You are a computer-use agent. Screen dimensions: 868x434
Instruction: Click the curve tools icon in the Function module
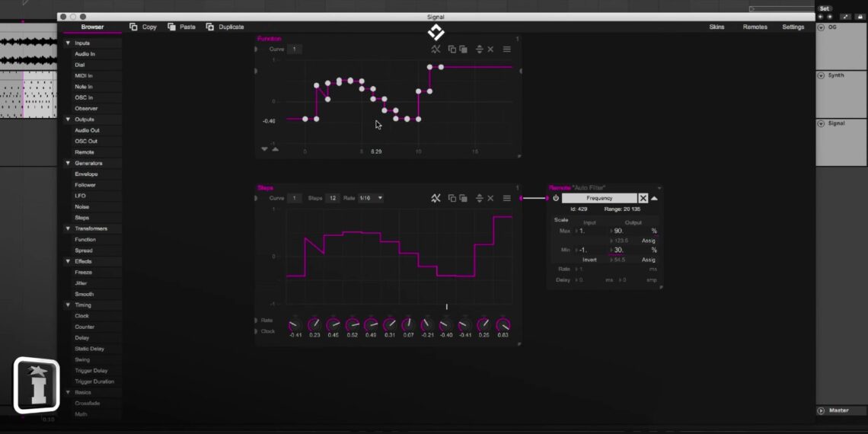pos(436,49)
